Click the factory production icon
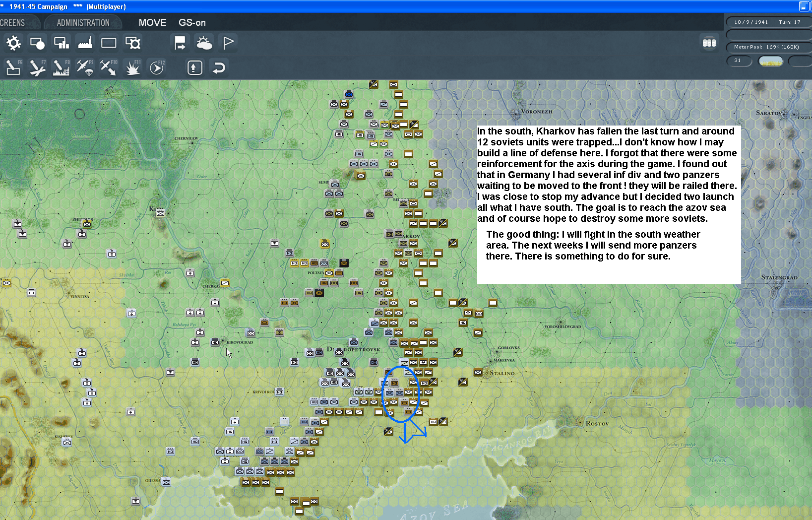 pos(85,43)
